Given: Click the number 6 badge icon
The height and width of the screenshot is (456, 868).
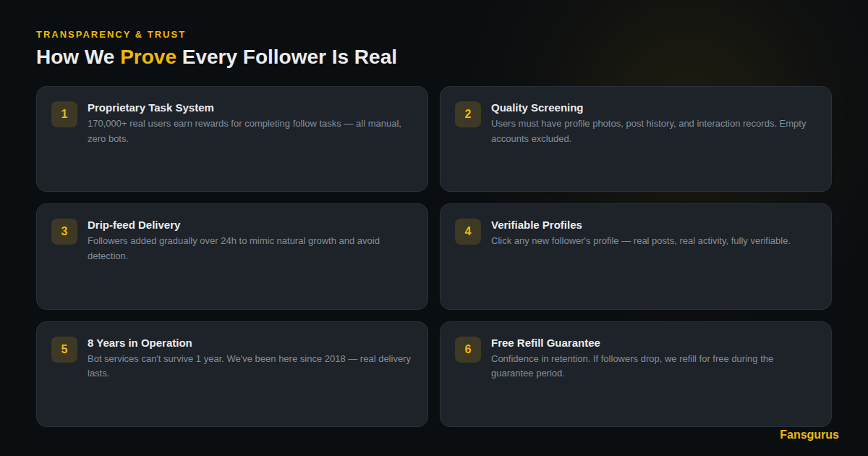Looking at the screenshot, I should point(468,350).
